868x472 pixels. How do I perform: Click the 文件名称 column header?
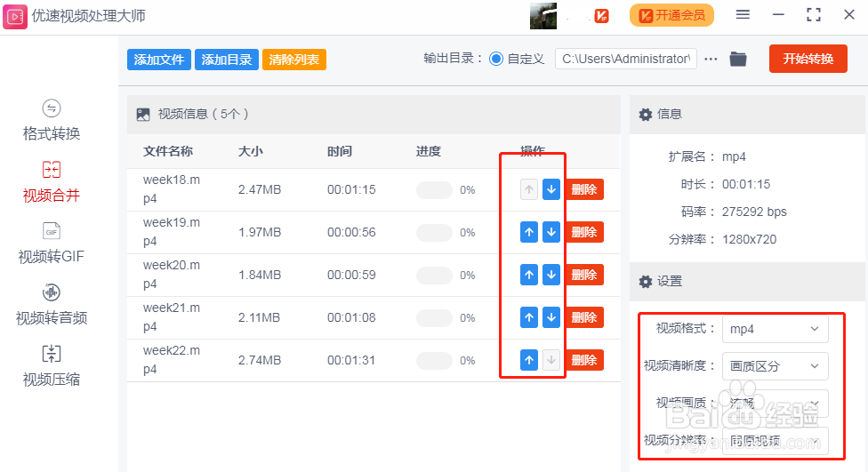(x=168, y=152)
